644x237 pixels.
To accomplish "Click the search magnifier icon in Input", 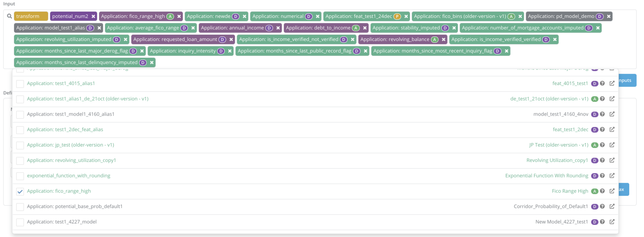I will click(x=9, y=16).
